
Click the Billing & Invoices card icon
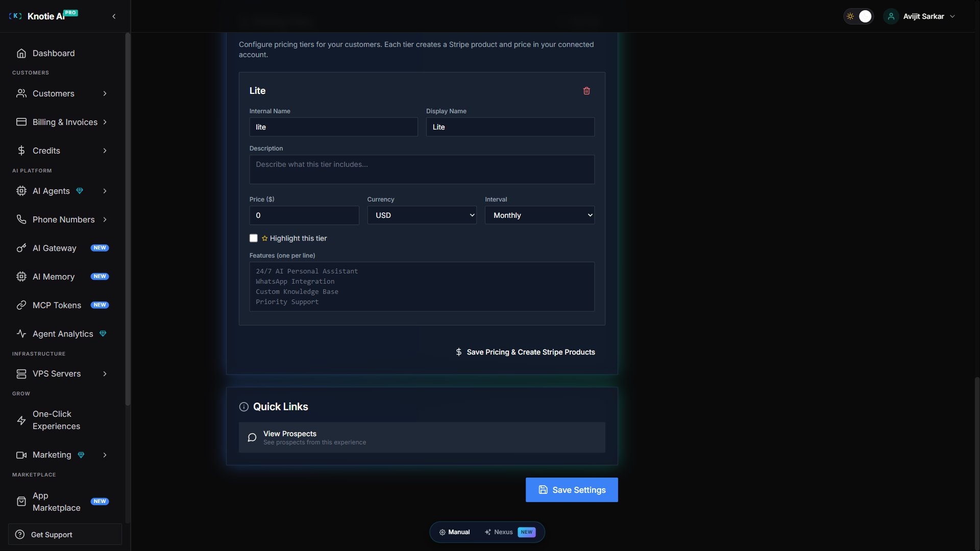tap(21, 122)
